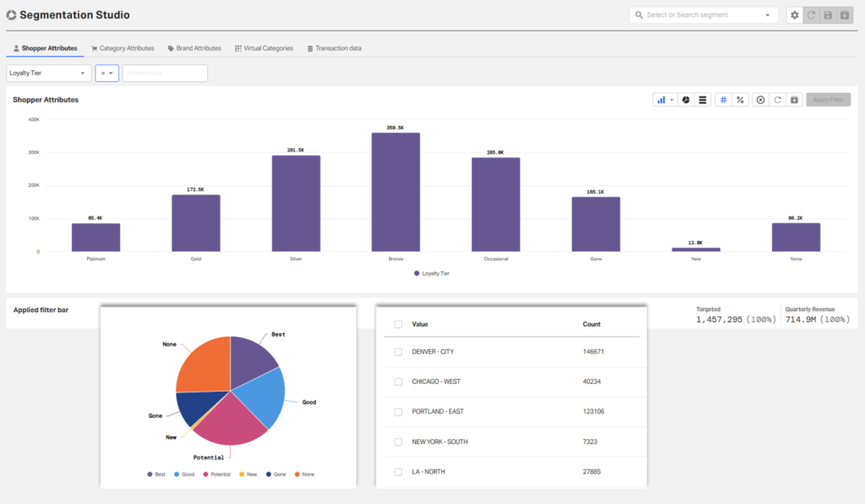
Task: Switch to the pie chart view icon
Action: 685,99
